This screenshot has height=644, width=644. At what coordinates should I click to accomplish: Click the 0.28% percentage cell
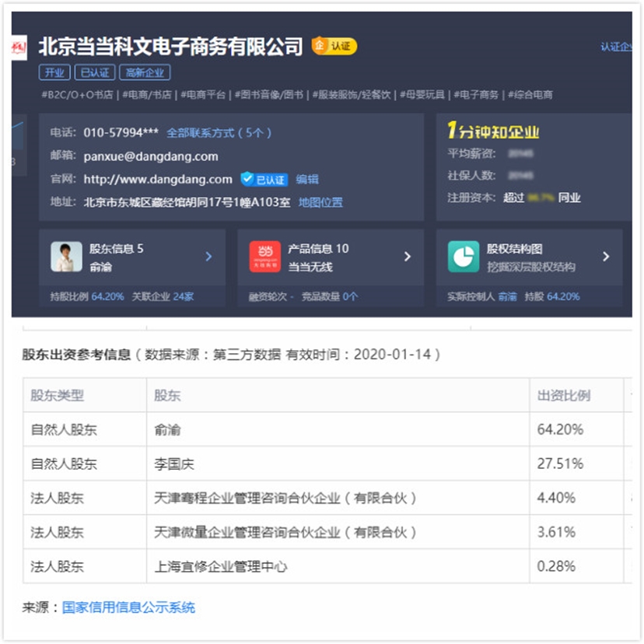tap(576, 566)
